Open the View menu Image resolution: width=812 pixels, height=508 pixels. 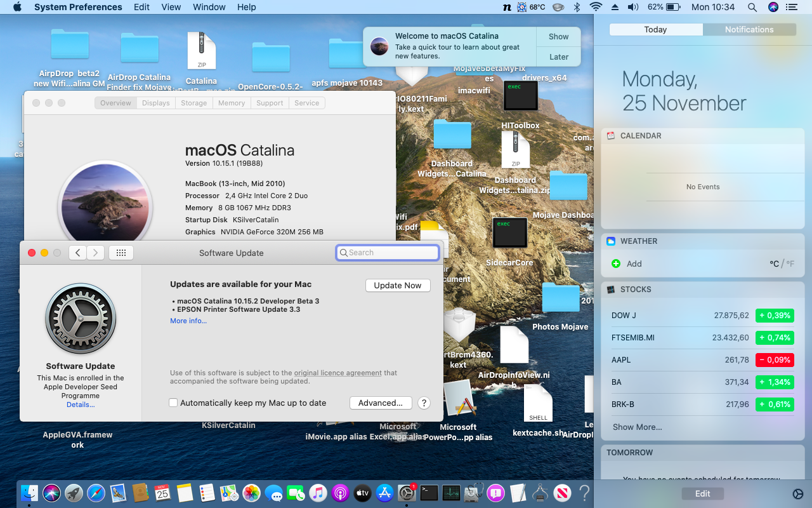click(x=171, y=7)
